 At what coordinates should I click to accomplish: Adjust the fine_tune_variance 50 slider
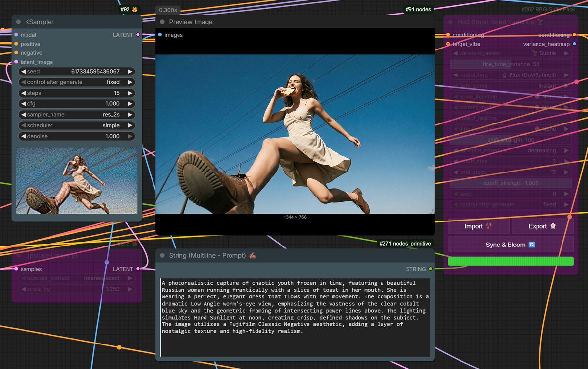pos(511,64)
